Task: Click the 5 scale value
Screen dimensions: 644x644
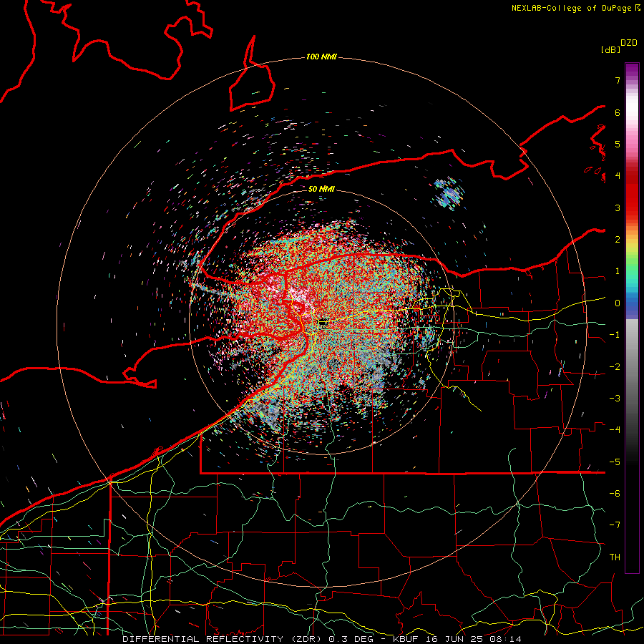Action: tap(618, 144)
